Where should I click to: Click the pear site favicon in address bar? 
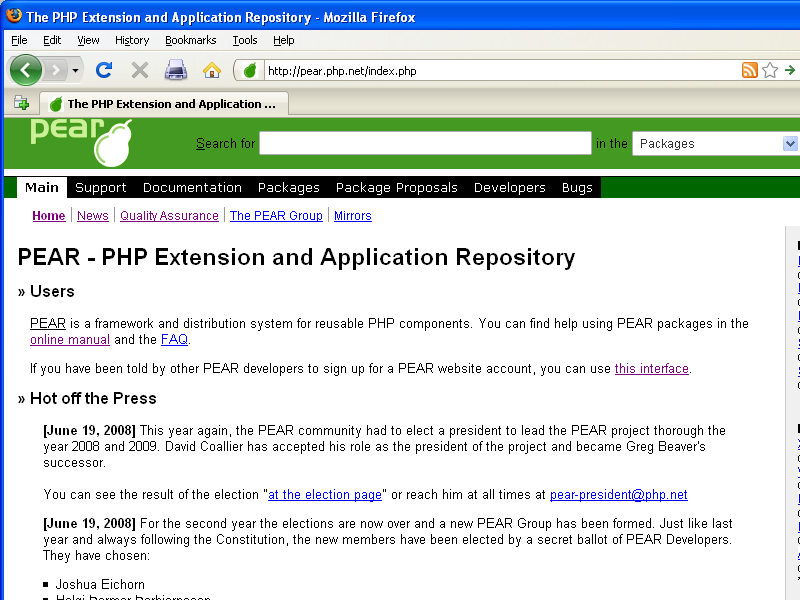click(x=249, y=70)
